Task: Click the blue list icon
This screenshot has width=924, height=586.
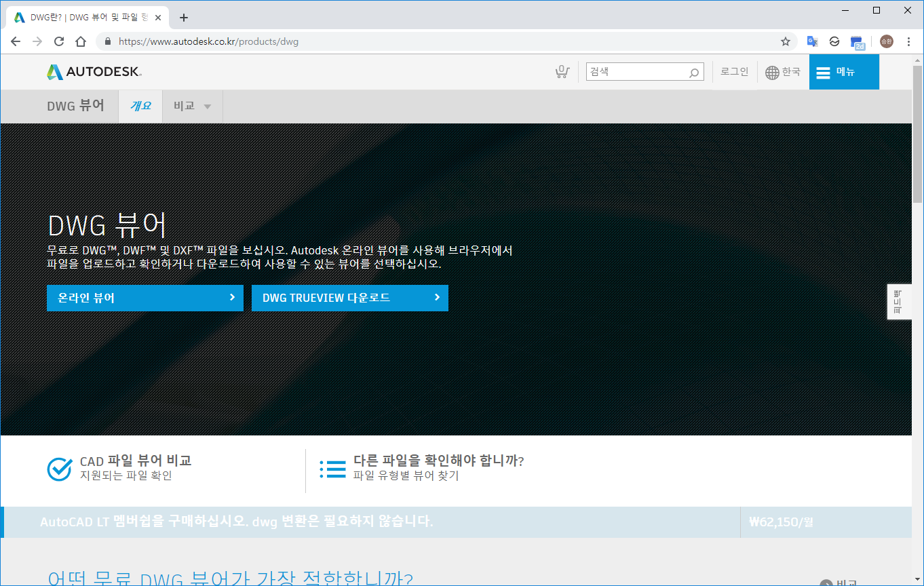Action: (x=332, y=469)
